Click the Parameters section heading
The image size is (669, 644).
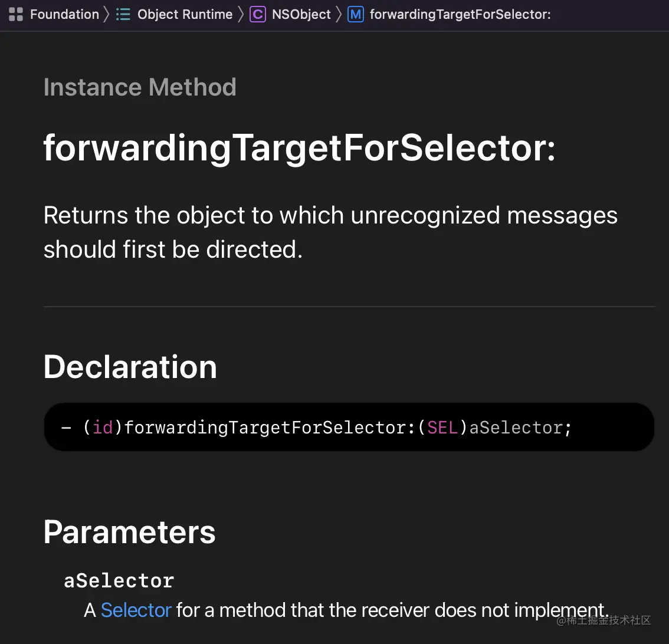tap(129, 533)
